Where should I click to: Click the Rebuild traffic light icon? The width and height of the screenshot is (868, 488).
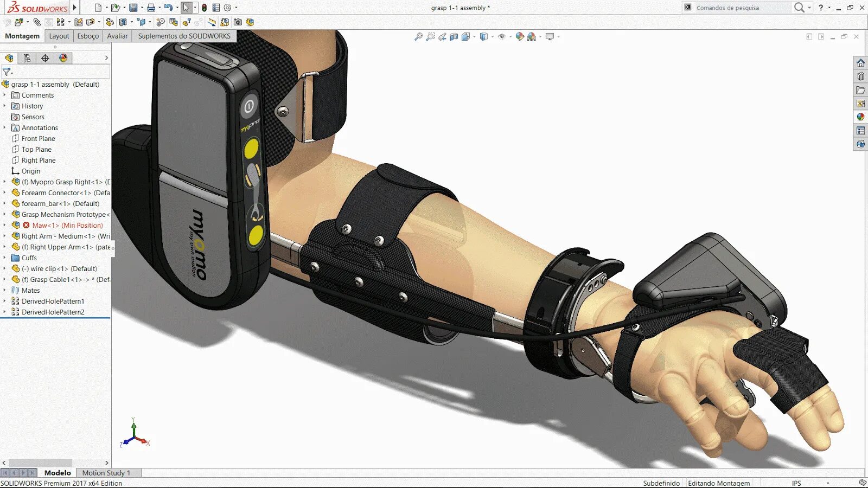[x=204, y=8]
